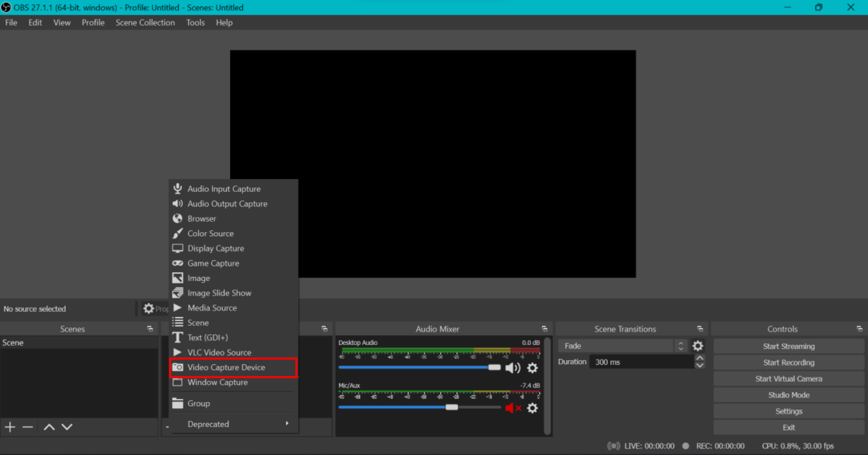Click Start Streaming button

[x=788, y=346]
